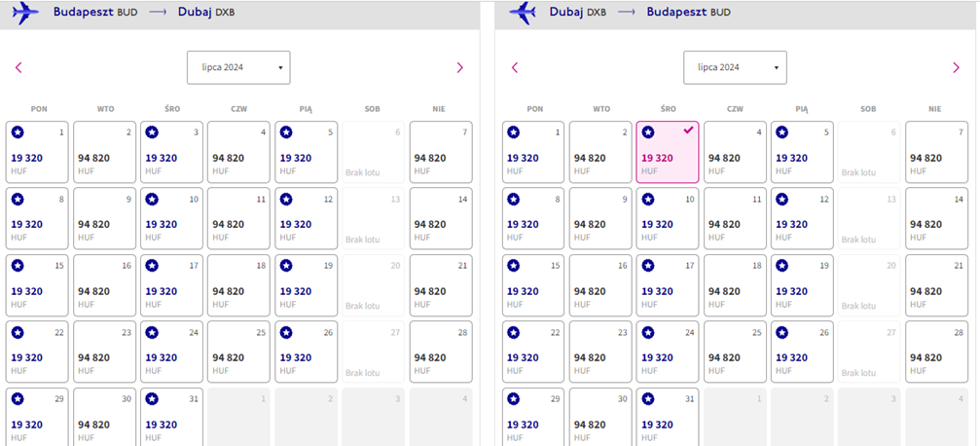The height and width of the screenshot is (446, 980).
Task: Click the airplane icon beside Budapeszt BUD route
Action: pyautogui.click(x=25, y=13)
